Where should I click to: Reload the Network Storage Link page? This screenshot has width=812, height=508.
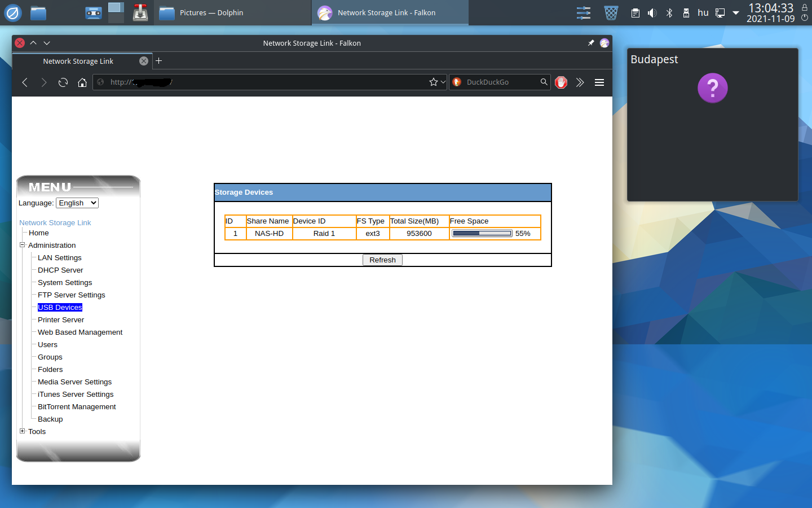tap(63, 82)
